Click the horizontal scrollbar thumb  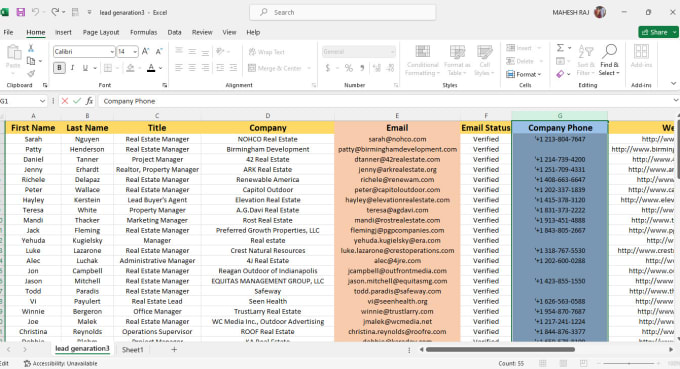500,349
